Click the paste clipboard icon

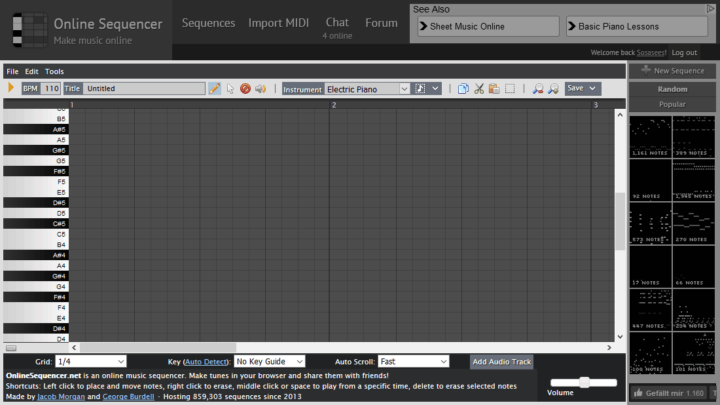(x=494, y=88)
